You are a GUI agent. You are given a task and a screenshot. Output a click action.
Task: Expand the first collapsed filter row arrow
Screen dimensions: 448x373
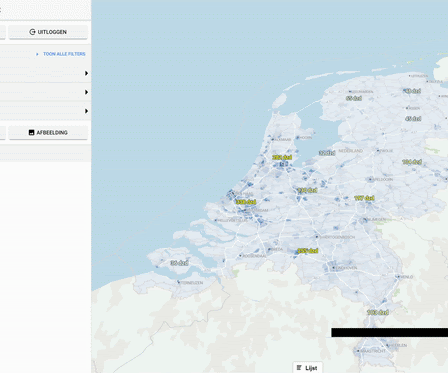point(86,73)
